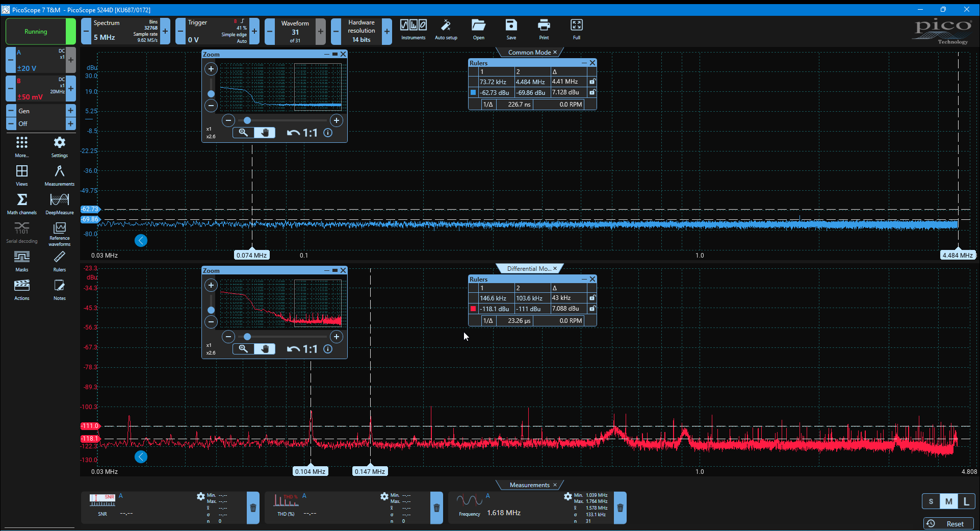Screen dimensions: 980x531
Task: Open a saved file
Action: click(478, 30)
